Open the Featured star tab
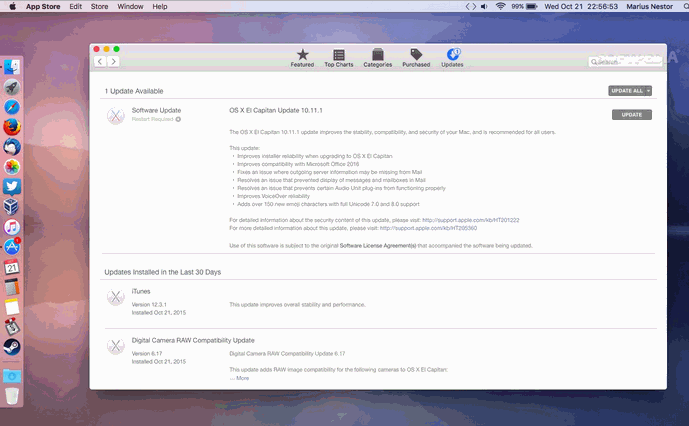689x426 pixels. pos(302,58)
